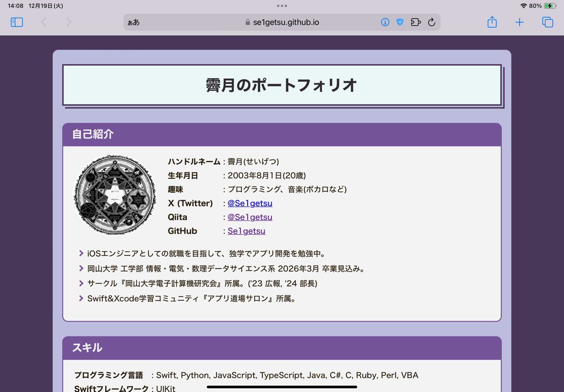564x392 pixels.
Task: Click the iOSエンジニアとしての就職 sentence
Action: (207, 253)
